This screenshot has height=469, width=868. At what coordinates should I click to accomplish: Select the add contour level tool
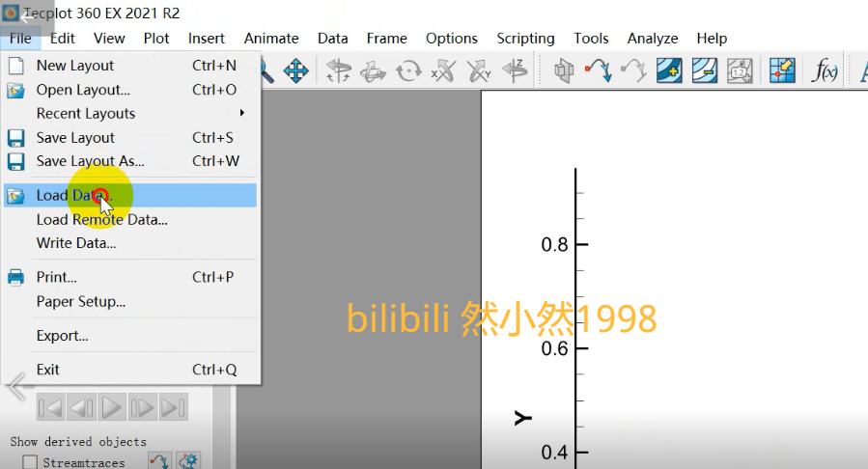pyautogui.click(x=669, y=71)
